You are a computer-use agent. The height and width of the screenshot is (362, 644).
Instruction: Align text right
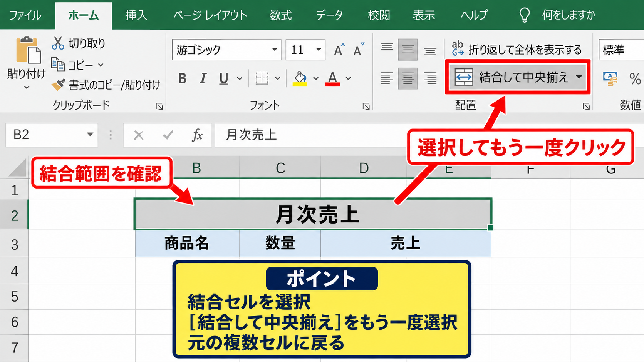tap(430, 78)
